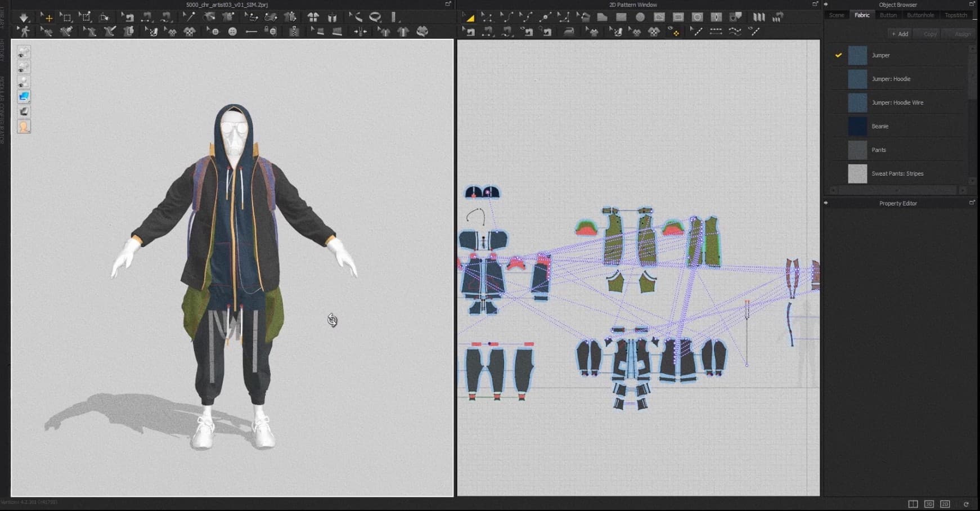Click the Add fabric button
This screenshot has width=980, height=511.
tap(900, 34)
